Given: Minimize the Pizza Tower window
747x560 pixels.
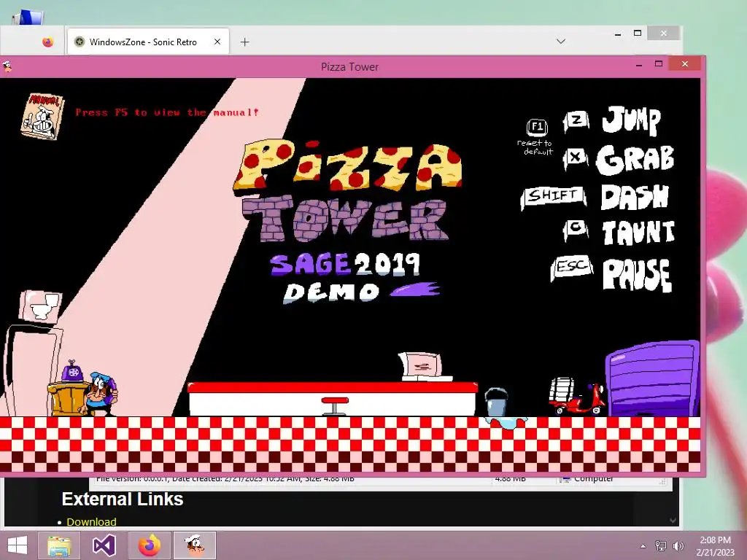Looking at the screenshot, I should (x=639, y=65).
